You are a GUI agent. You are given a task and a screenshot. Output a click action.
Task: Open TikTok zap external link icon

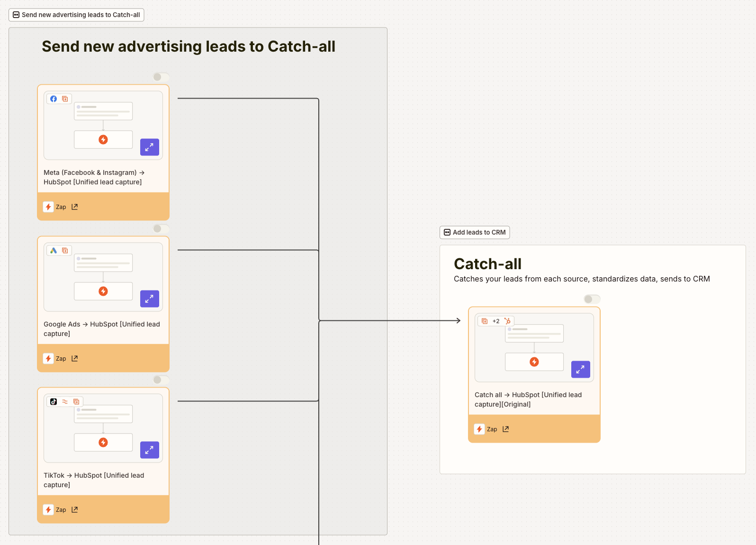[74, 509]
